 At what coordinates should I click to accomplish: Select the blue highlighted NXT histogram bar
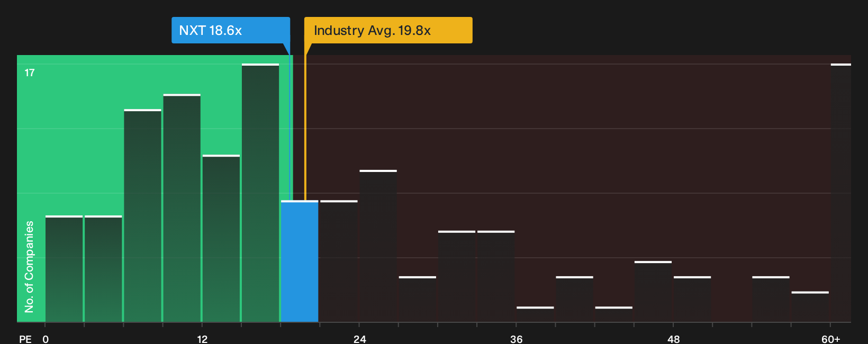click(x=300, y=261)
